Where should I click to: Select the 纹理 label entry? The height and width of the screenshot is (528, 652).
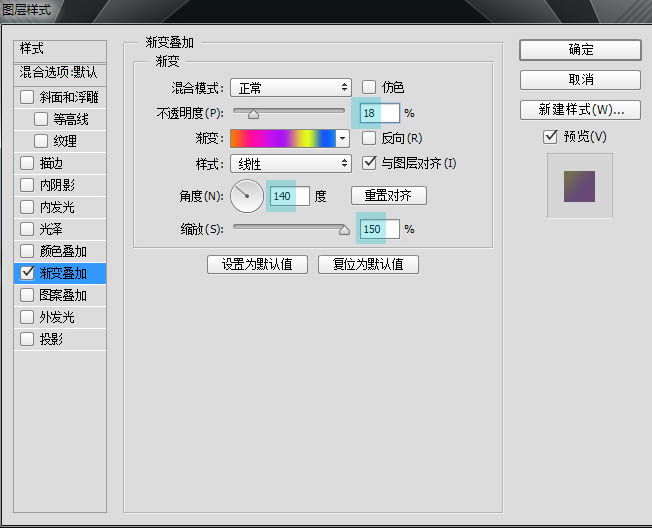pos(65,141)
